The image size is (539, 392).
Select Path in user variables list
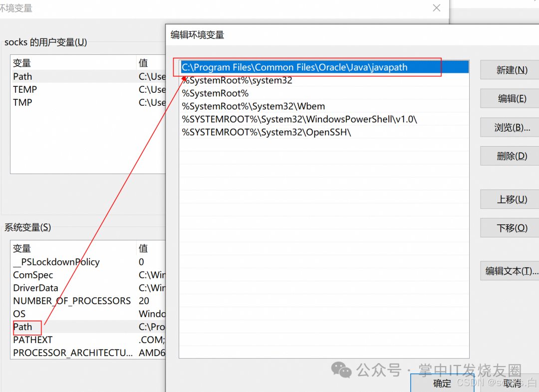pos(88,76)
